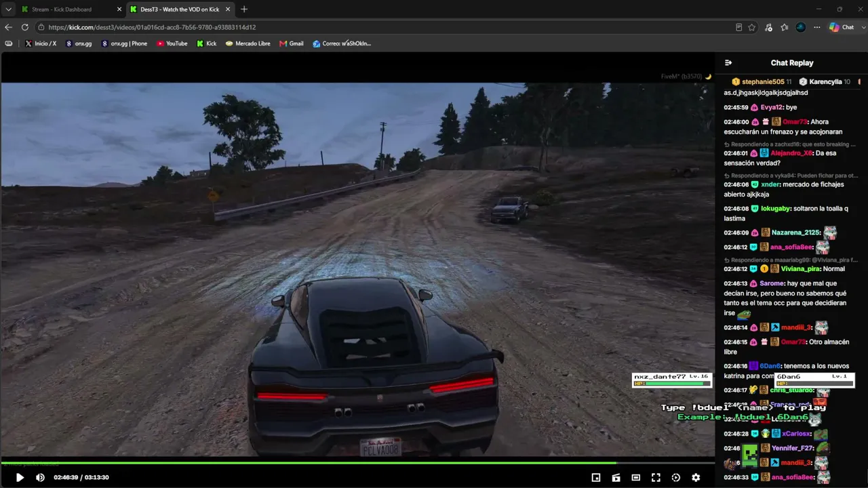Open the Mercado Libre bookmark
Screen dimensions: 868x488
[x=248, y=43]
